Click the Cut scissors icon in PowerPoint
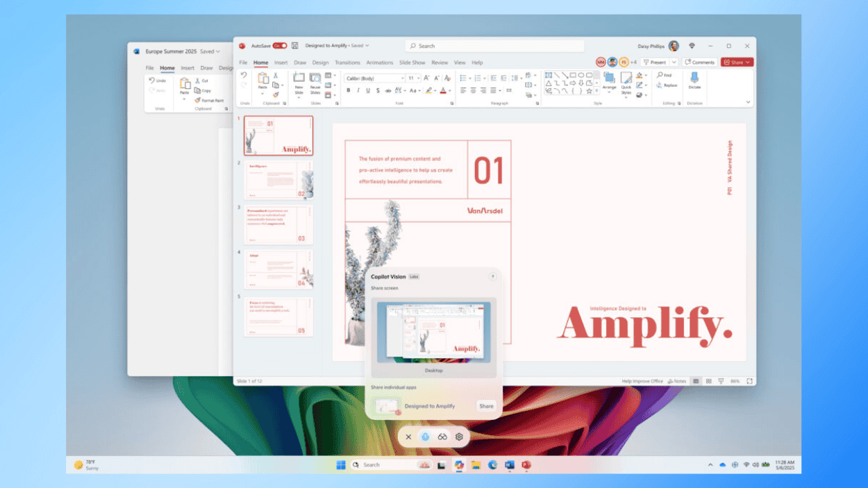Screen dimensions: 868x488 click(x=276, y=75)
